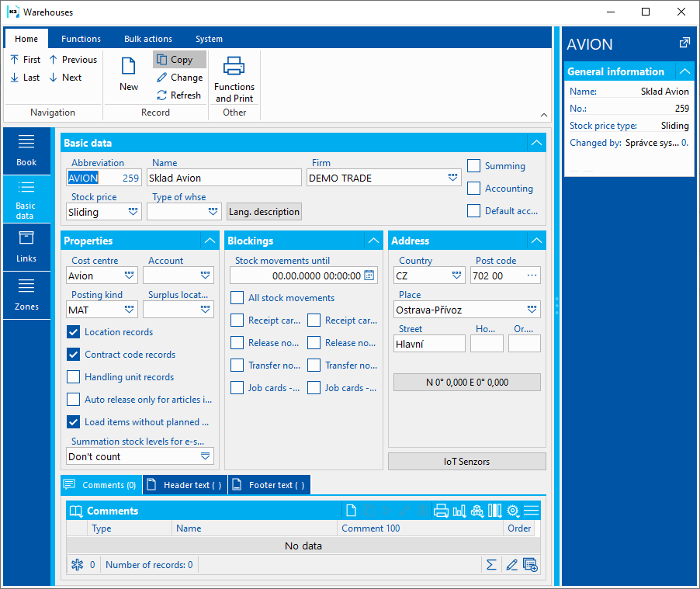The height and width of the screenshot is (589, 700).
Task: Refresh the record
Action: pyautogui.click(x=178, y=95)
